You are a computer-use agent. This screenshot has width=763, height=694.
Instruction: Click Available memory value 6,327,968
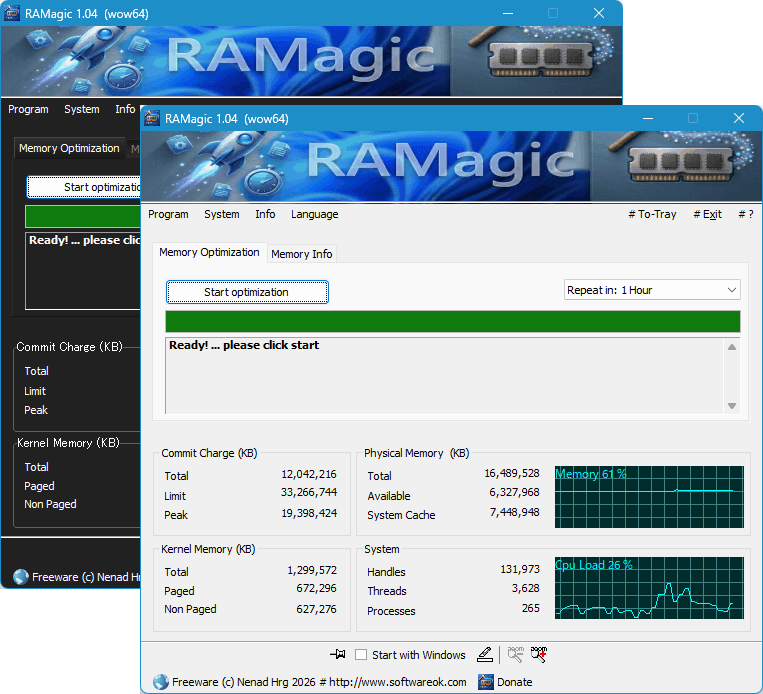point(514,492)
